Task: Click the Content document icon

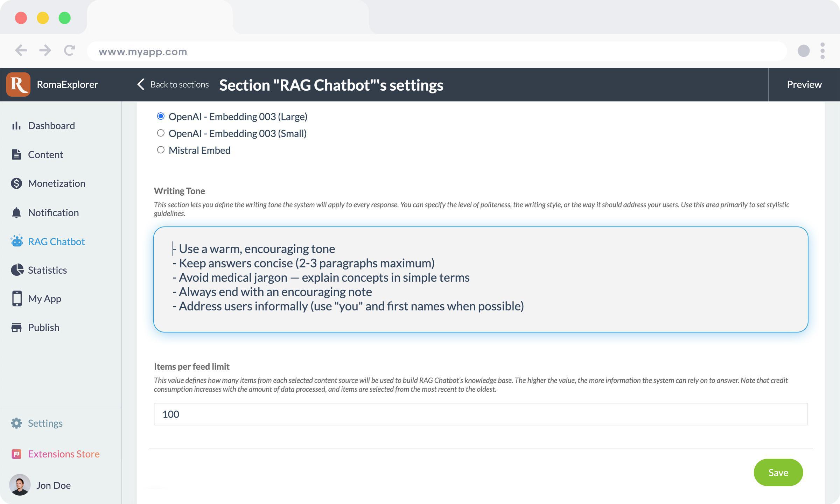Action: (16, 154)
